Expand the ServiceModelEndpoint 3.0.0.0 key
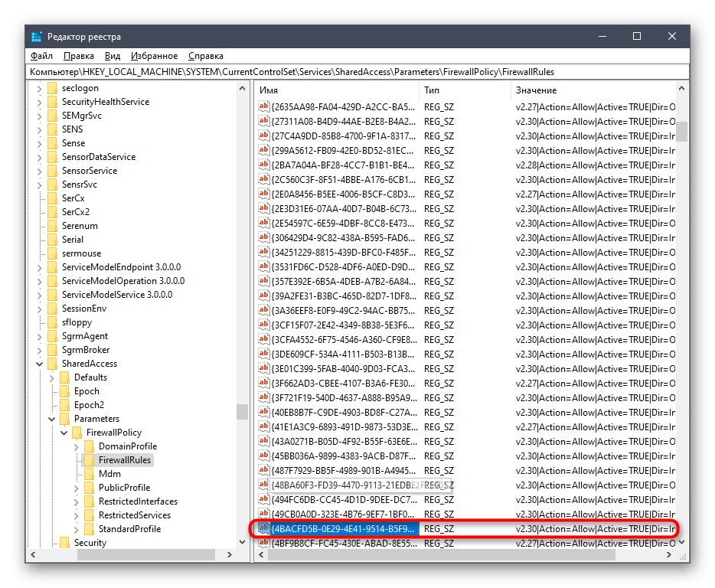The height and width of the screenshot is (588, 715). (40, 268)
